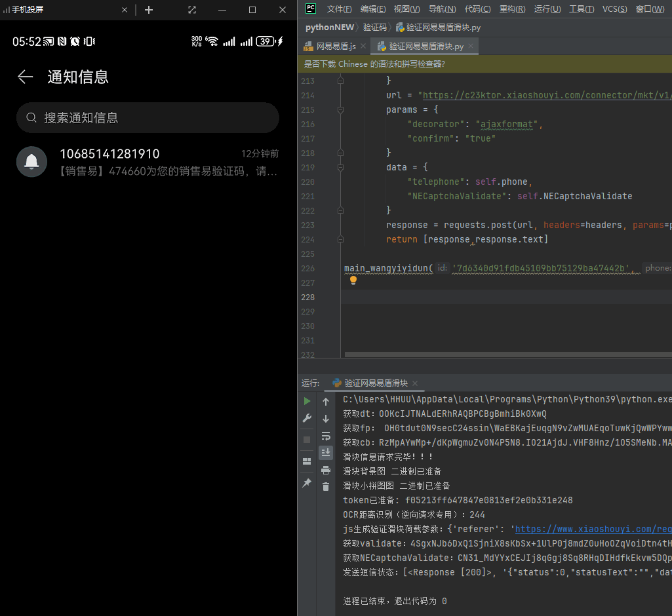Tap the back arrow on the phone screen
The image size is (672, 616).
[25, 77]
